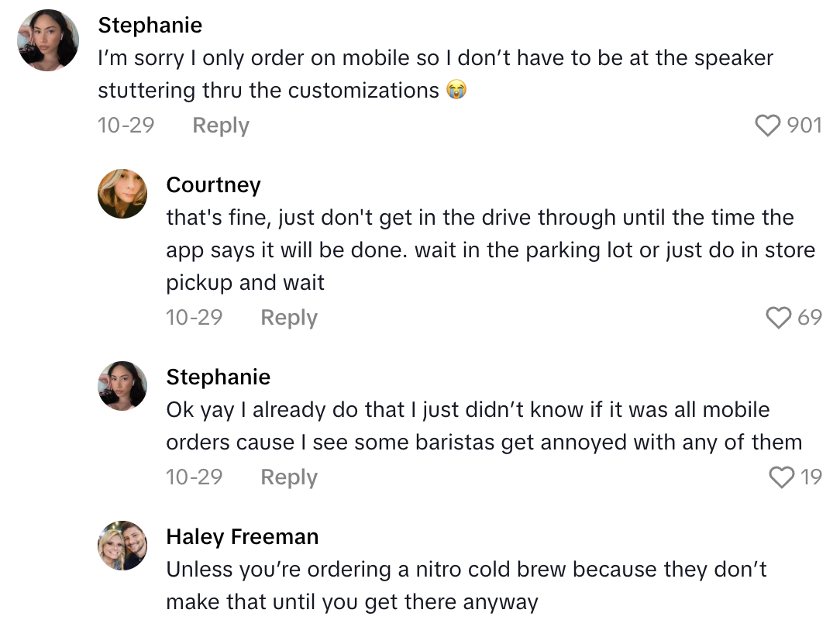840x620 pixels.
Task: Click Stephanie's comment text about stuttering at speaker
Action: tap(434, 74)
